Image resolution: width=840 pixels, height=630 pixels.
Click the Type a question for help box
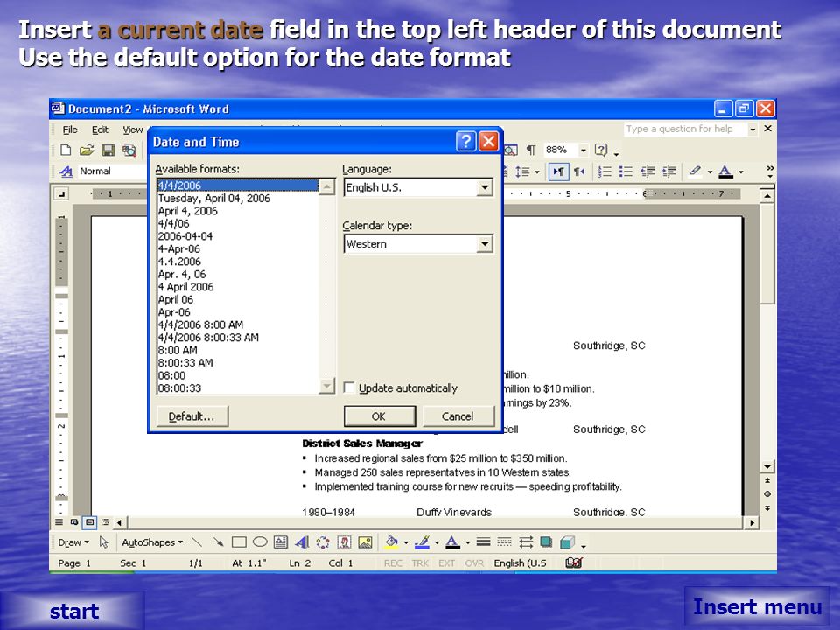click(686, 129)
